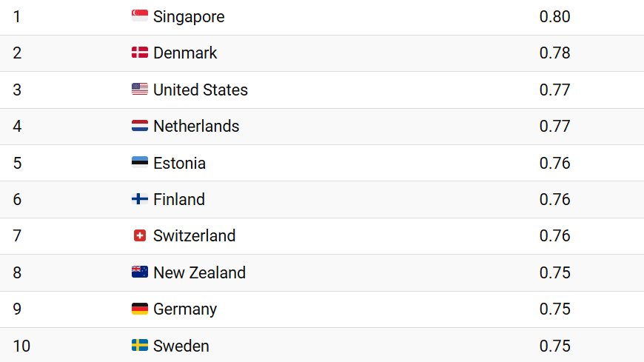Click the Denmark flag icon
Screen dimensions: 644x362
pyautogui.click(x=140, y=53)
